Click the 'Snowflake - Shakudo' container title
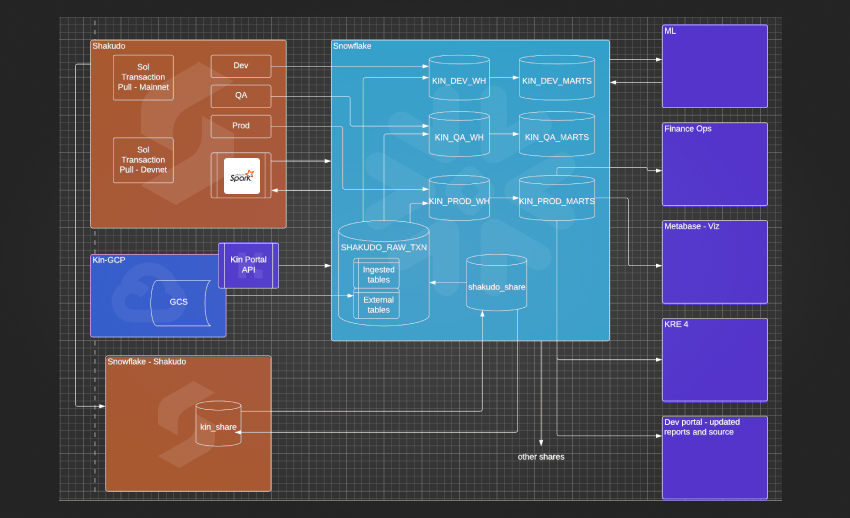The image size is (850, 518). tap(146, 361)
